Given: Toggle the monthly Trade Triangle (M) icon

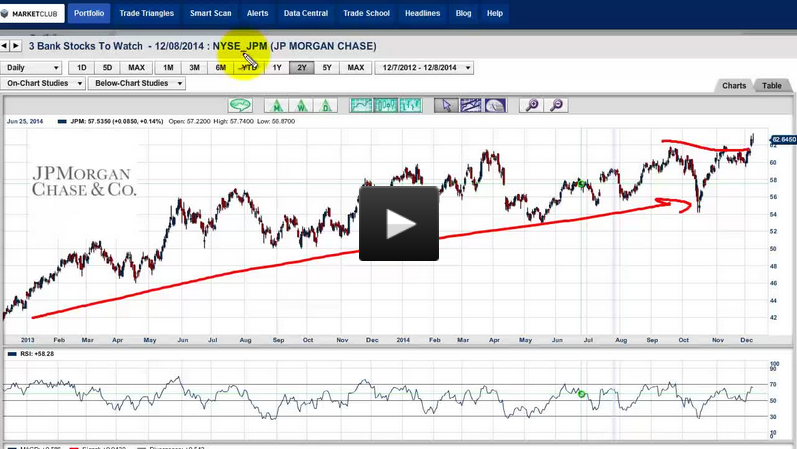Looking at the screenshot, I should (x=277, y=105).
